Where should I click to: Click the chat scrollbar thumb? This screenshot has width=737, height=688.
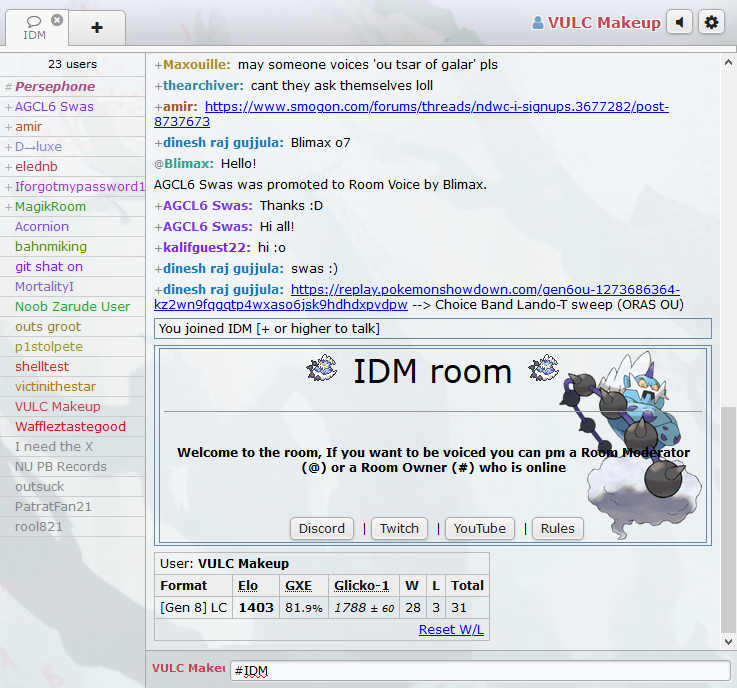pos(728,519)
